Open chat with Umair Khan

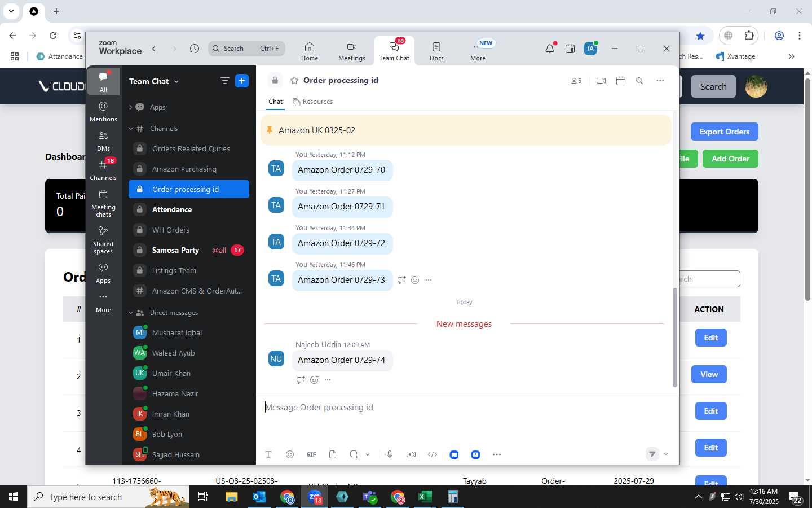[x=189, y=373]
